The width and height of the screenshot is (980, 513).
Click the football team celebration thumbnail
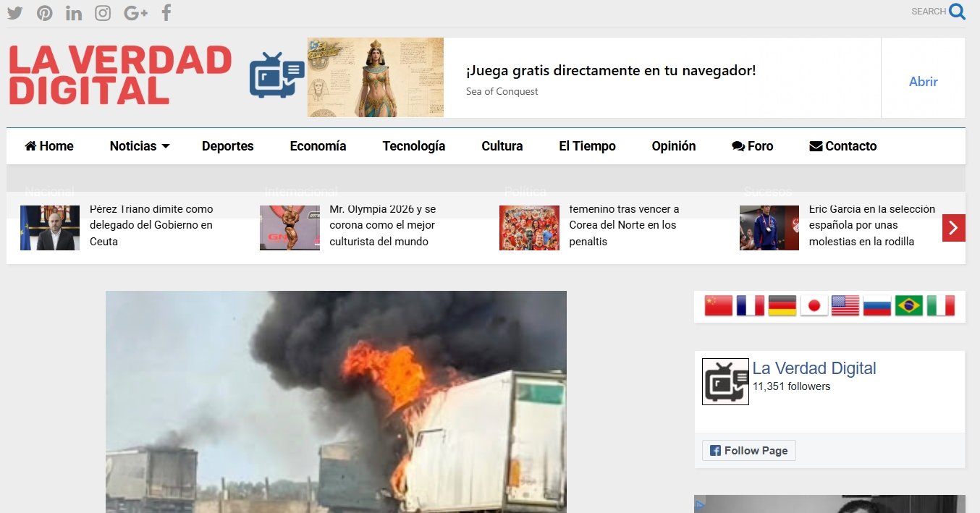[x=529, y=228]
